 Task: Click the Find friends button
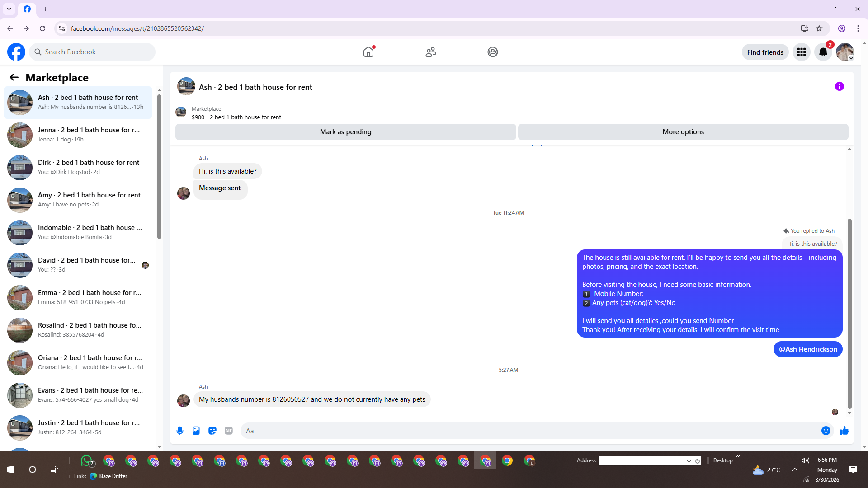pos(765,52)
